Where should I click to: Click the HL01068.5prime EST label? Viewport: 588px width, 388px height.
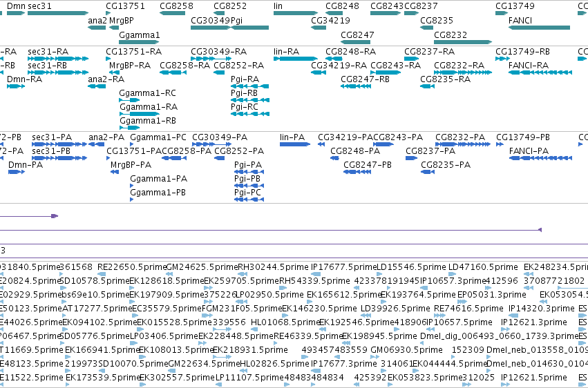tap(285, 322)
